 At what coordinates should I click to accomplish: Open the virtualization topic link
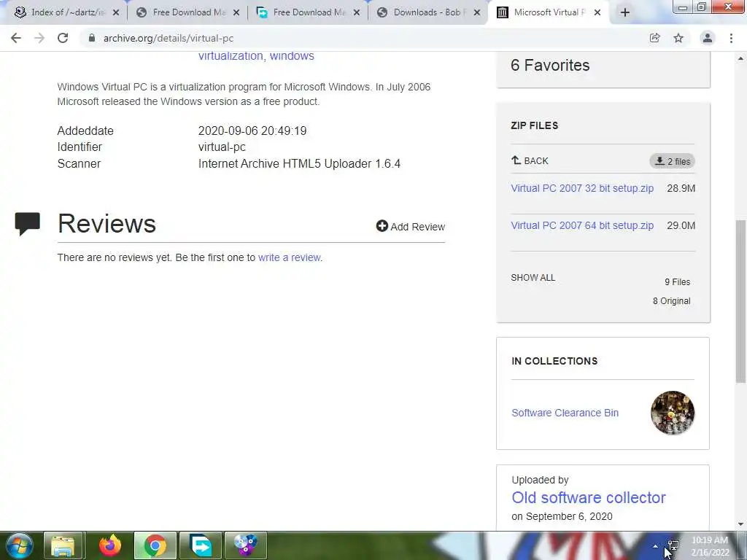(231, 55)
